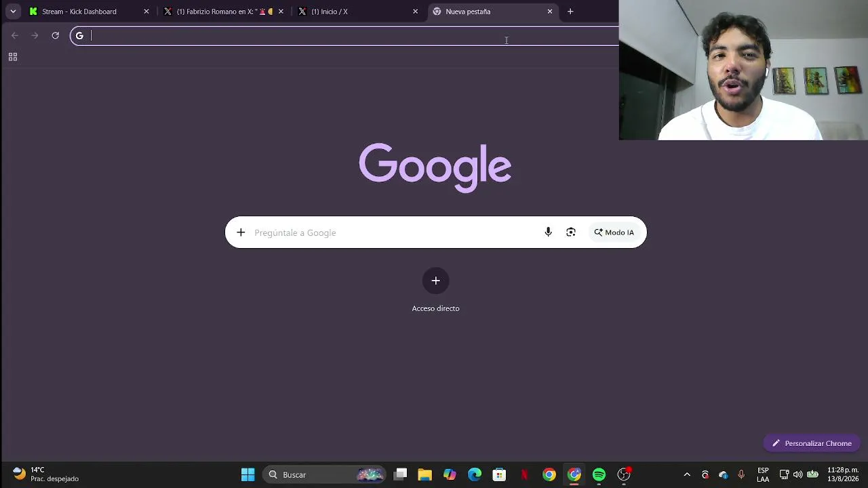Check the battery status icon
The image size is (868, 488).
[812, 474]
